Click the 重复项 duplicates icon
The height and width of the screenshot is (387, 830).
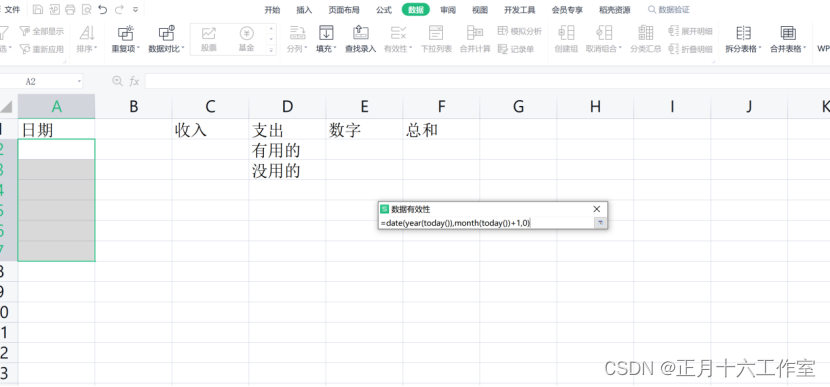125,33
